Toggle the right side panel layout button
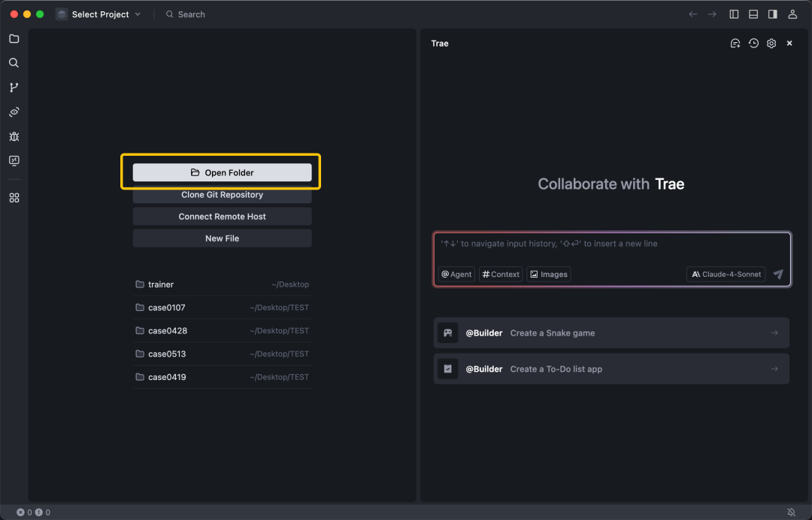 pyautogui.click(x=772, y=14)
